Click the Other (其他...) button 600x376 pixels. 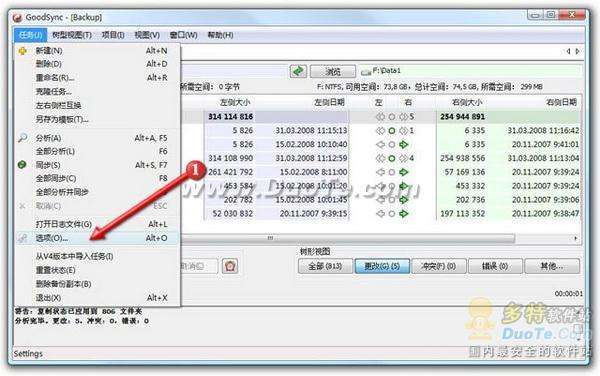(552, 266)
